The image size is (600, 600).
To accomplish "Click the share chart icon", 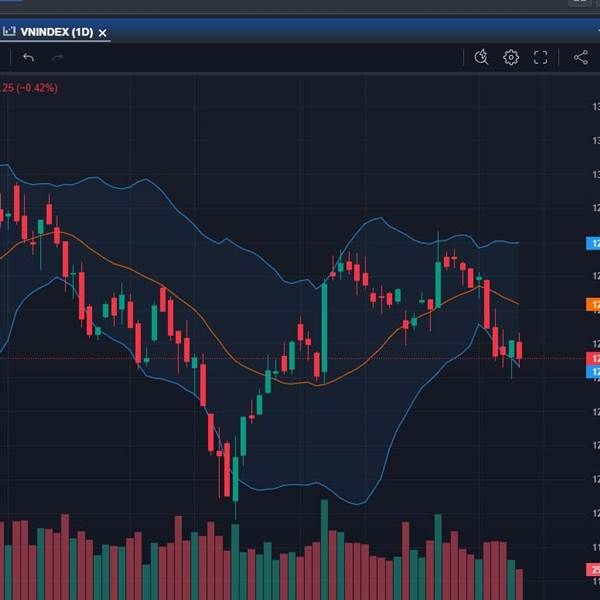I will click(581, 57).
